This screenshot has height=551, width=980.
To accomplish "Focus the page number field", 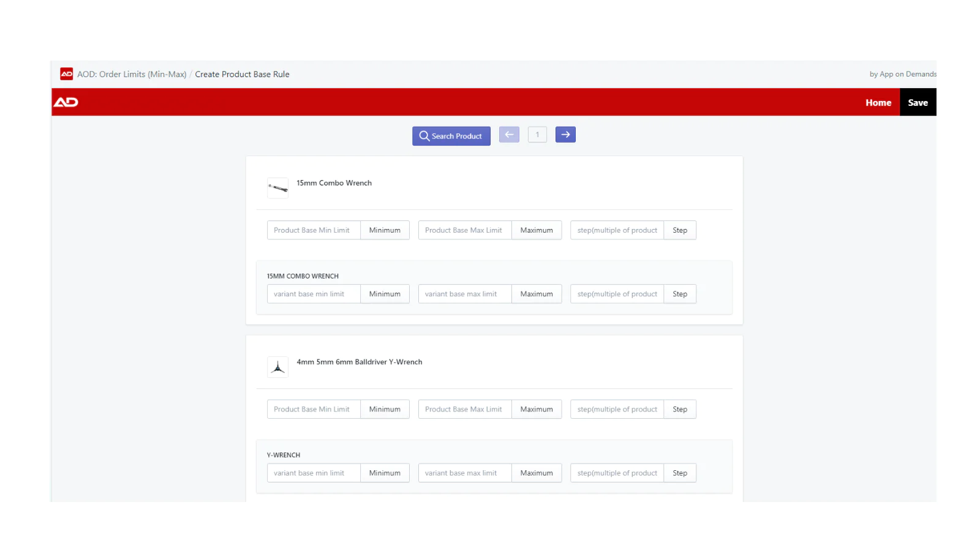I will point(537,135).
